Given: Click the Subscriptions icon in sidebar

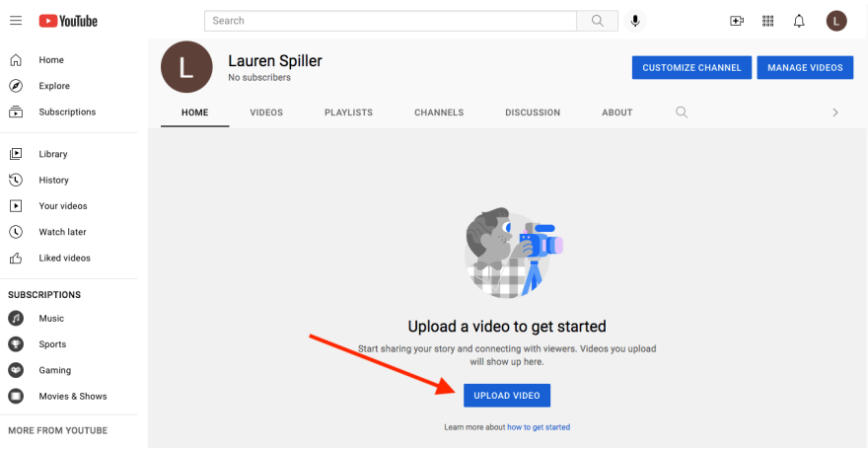Looking at the screenshot, I should tap(16, 112).
